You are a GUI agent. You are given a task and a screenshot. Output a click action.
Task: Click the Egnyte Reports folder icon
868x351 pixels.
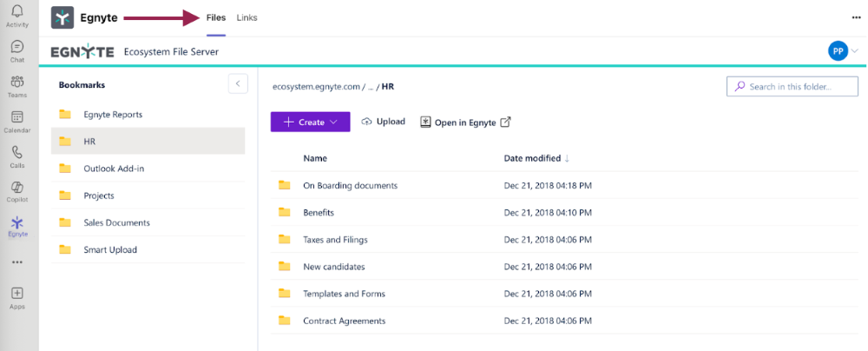tap(65, 114)
